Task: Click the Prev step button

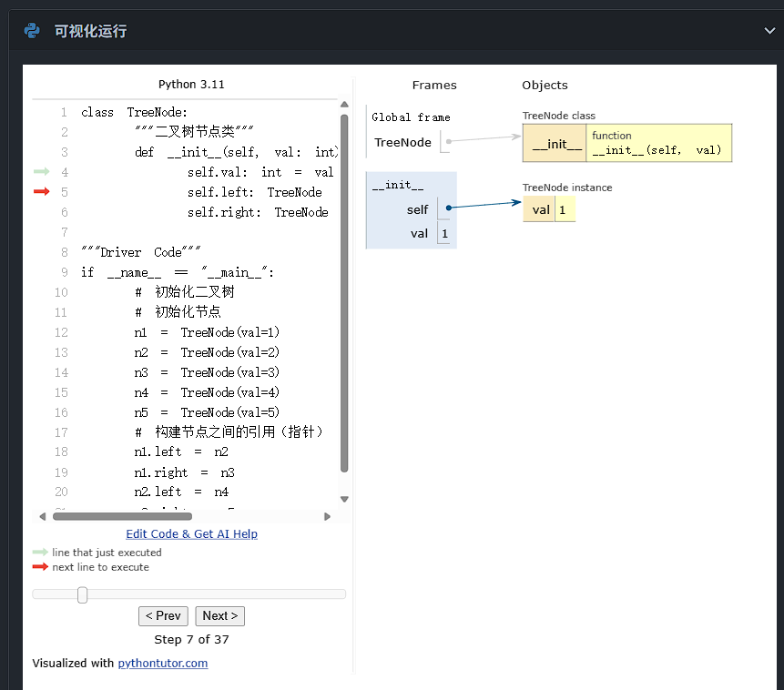Action: pos(163,616)
